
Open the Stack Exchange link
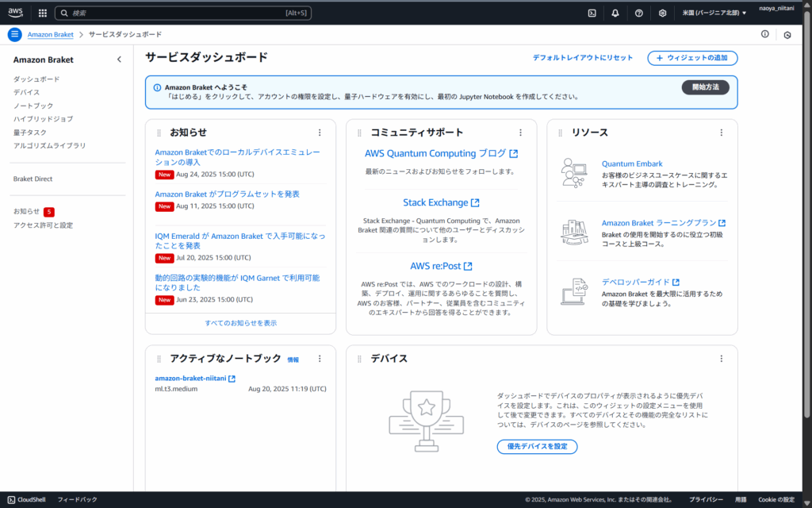pyautogui.click(x=441, y=202)
